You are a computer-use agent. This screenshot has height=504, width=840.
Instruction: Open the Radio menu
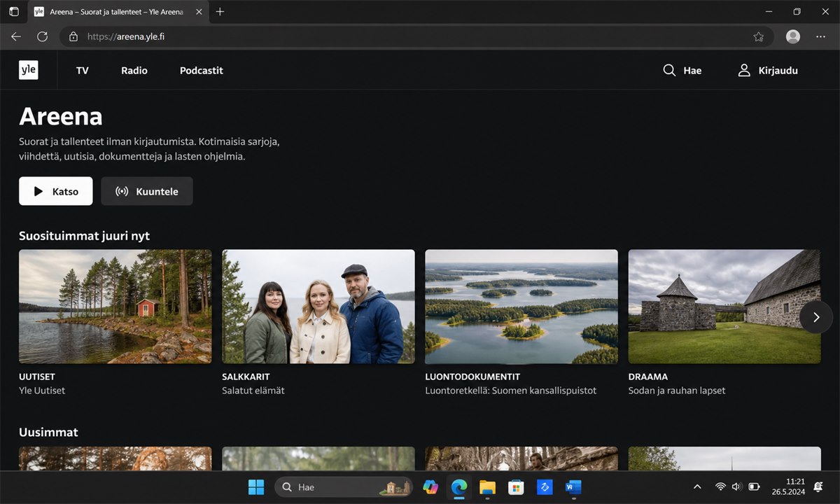coord(134,71)
